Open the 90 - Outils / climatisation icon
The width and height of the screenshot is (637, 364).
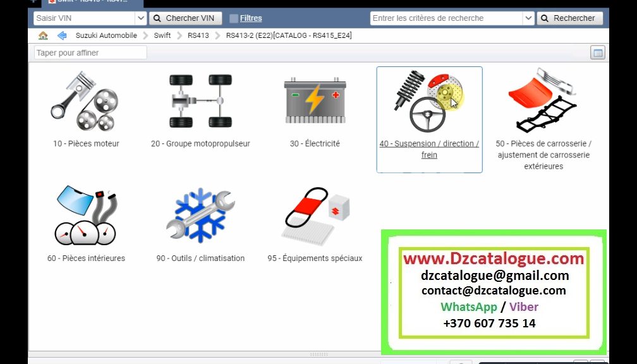(x=200, y=215)
